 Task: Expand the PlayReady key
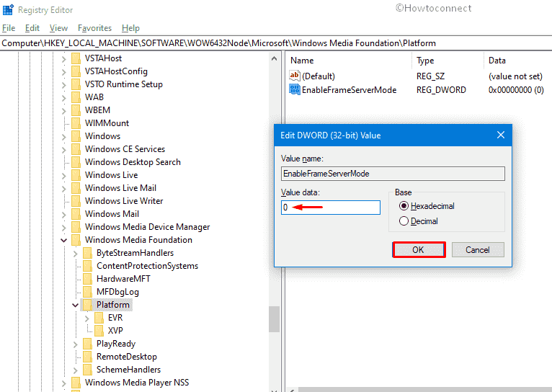point(76,344)
